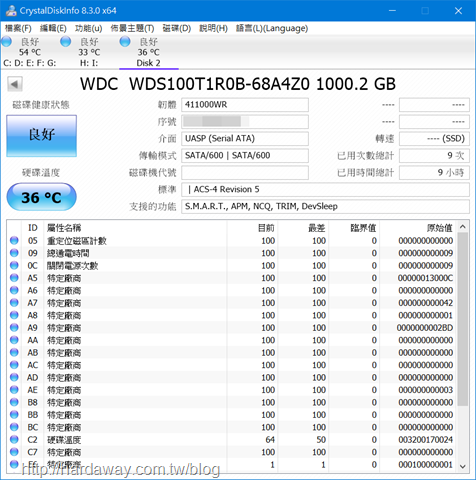Click the status dot for attribute A5
Screen dimensions: 476x480
point(14,278)
